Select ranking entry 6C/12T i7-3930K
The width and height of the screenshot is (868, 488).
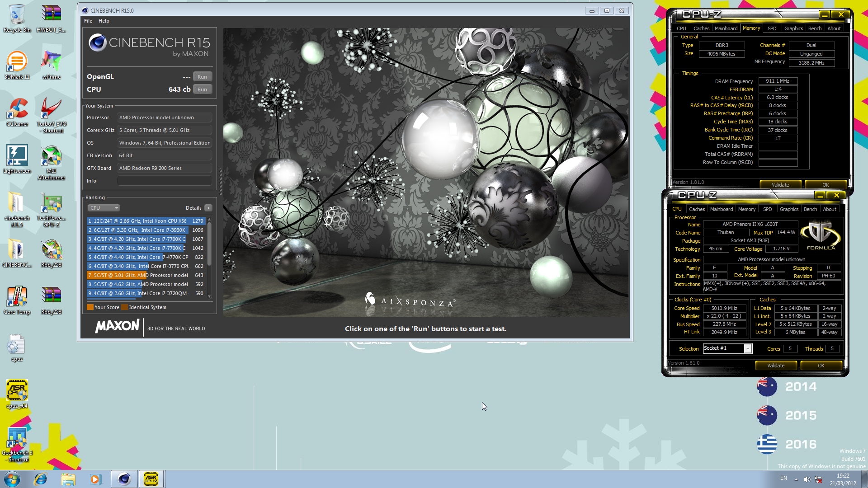(x=146, y=230)
